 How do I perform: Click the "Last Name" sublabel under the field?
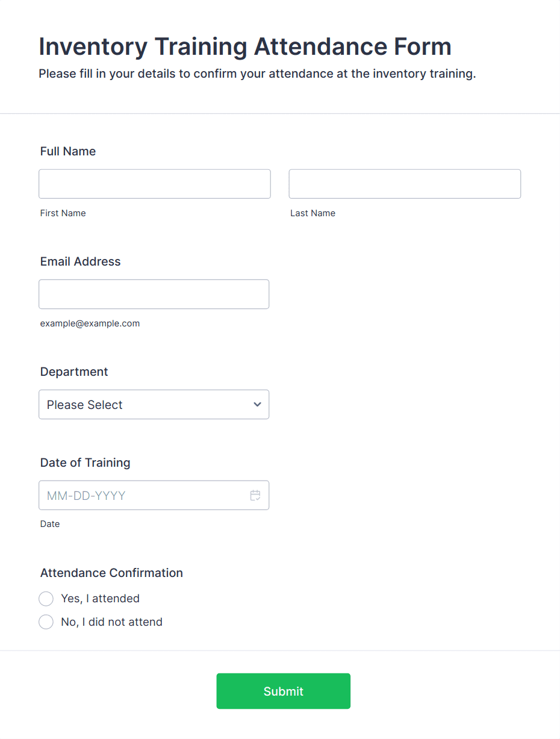tap(313, 213)
